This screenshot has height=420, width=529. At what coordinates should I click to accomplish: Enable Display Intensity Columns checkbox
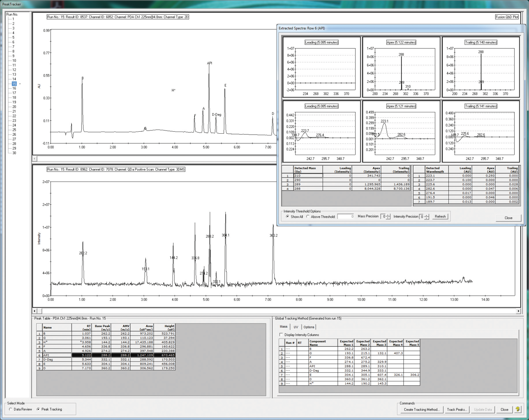pyautogui.click(x=281, y=335)
